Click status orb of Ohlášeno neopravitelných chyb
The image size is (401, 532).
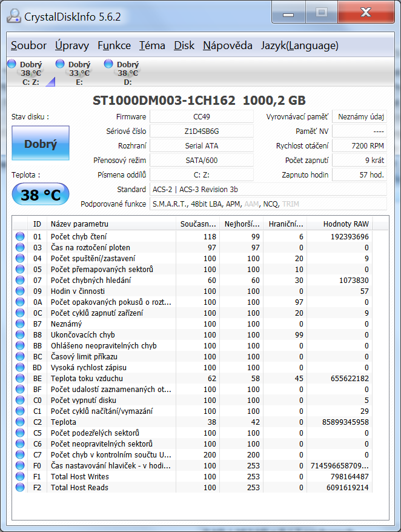pyautogui.click(x=20, y=345)
